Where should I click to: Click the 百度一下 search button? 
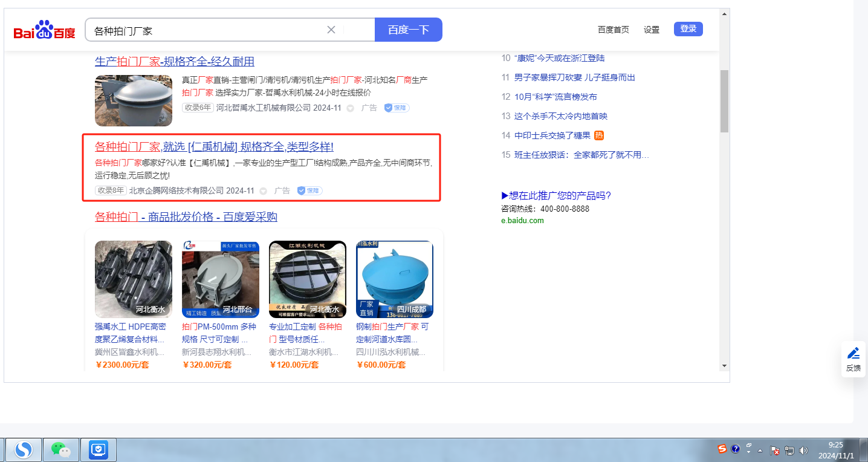click(x=409, y=30)
